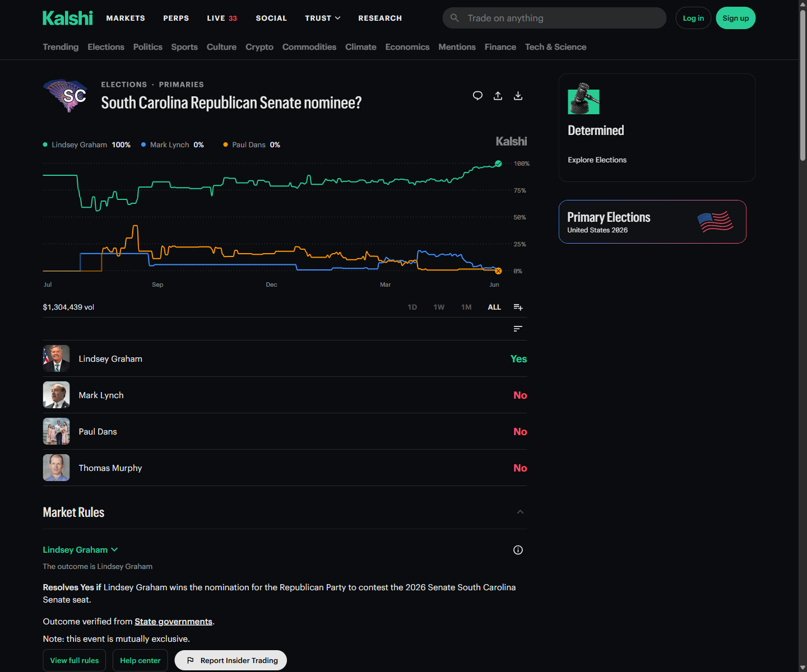Select the 1M chart range

[x=466, y=307]
